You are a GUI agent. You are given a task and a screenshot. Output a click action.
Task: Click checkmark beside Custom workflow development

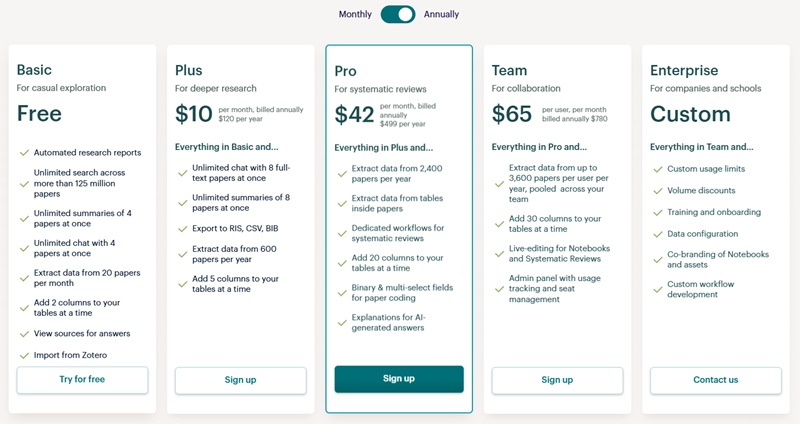point(656,289)
